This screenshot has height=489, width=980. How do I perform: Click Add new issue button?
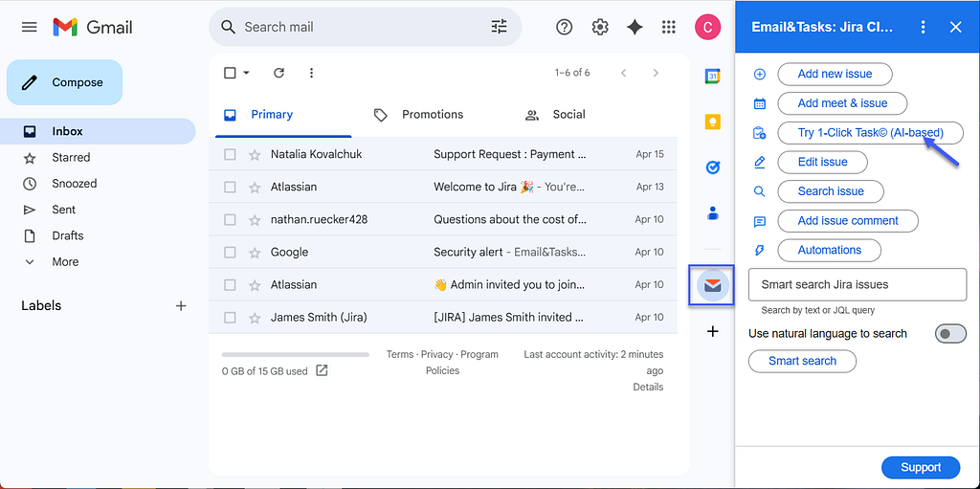pyautogui.click(x=835, y=74)
